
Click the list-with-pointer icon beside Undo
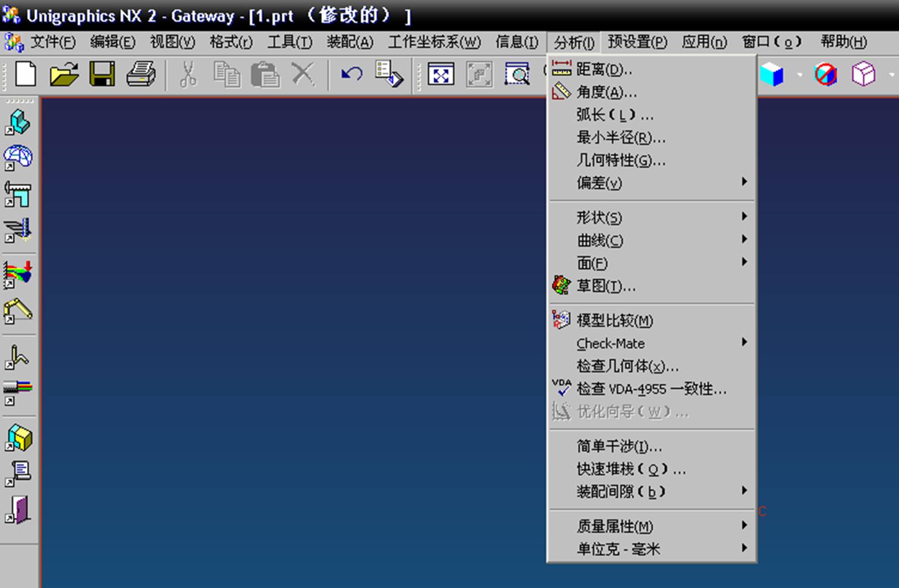click(389, 75)
